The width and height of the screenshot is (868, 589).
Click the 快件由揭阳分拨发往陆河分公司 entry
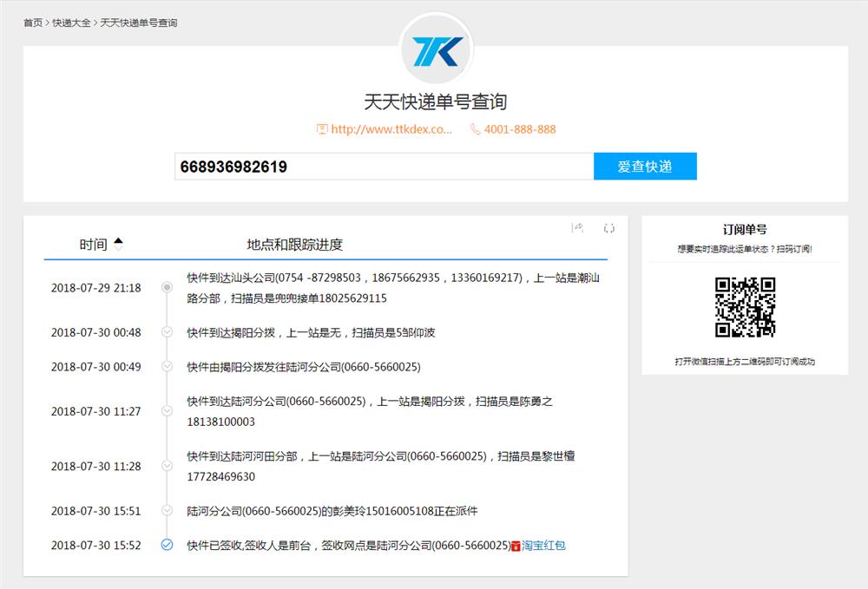(x=303, y=367)
